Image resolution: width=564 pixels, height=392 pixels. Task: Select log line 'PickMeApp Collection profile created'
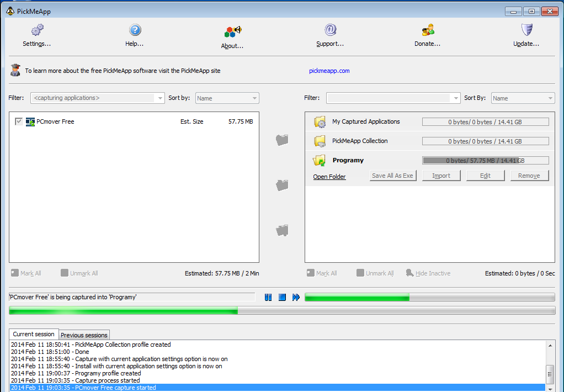(x=278, y=345)
